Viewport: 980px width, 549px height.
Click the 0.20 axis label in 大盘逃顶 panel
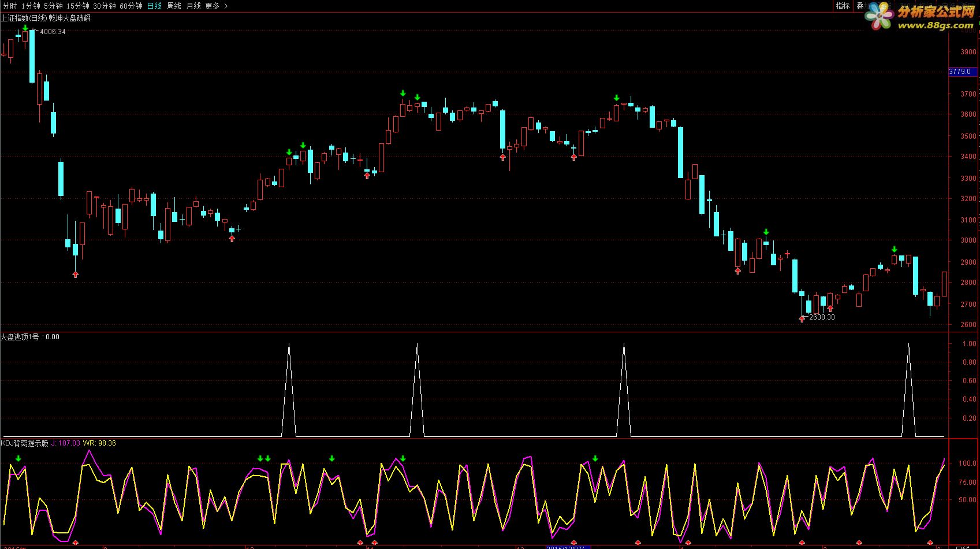click(x=970, y=418)
